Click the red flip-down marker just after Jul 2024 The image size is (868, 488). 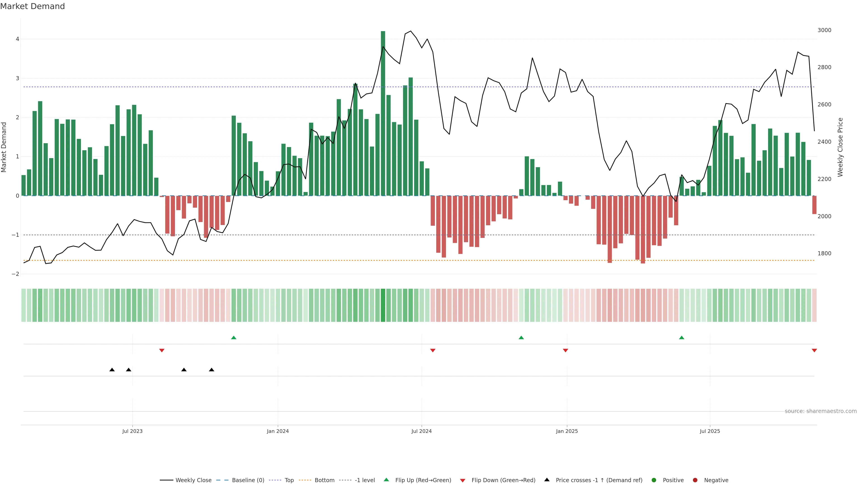tap(433, 351)
